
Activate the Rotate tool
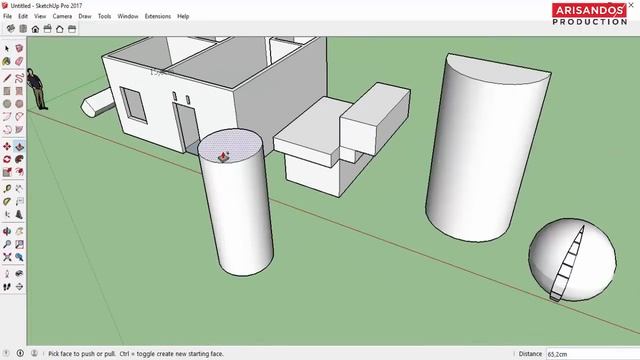pos(7,159)
